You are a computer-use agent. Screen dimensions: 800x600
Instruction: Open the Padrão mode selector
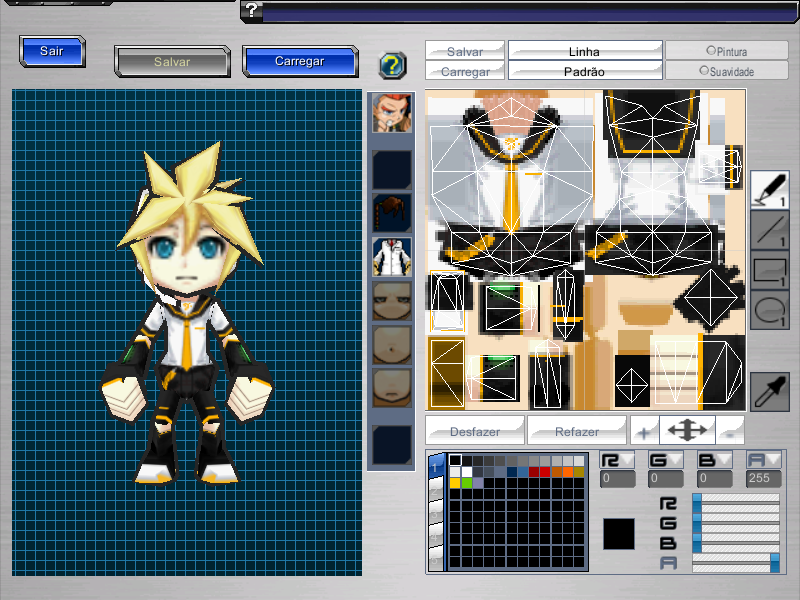tap(585, 71)
